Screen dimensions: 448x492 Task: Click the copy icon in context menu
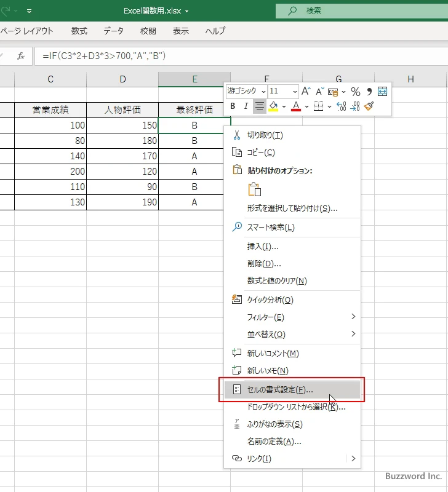point(237,152)
